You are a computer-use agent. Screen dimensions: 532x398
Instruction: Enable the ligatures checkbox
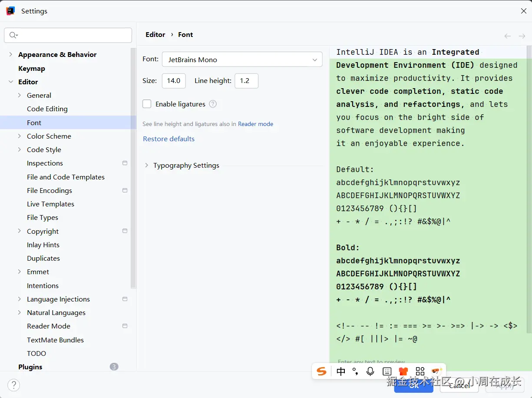(x=147, y=104)
